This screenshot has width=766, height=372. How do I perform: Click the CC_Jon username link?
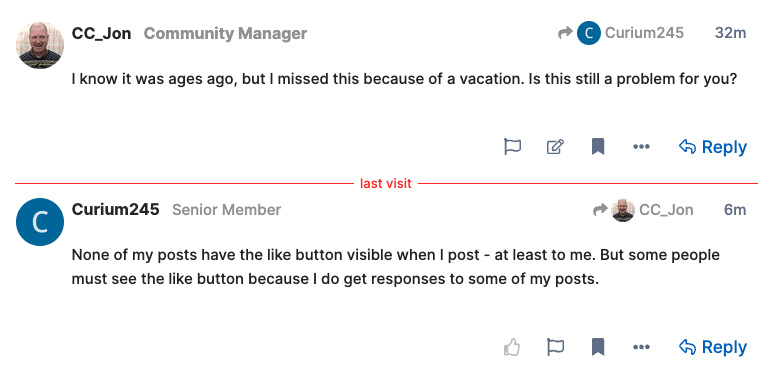[101, 33]
